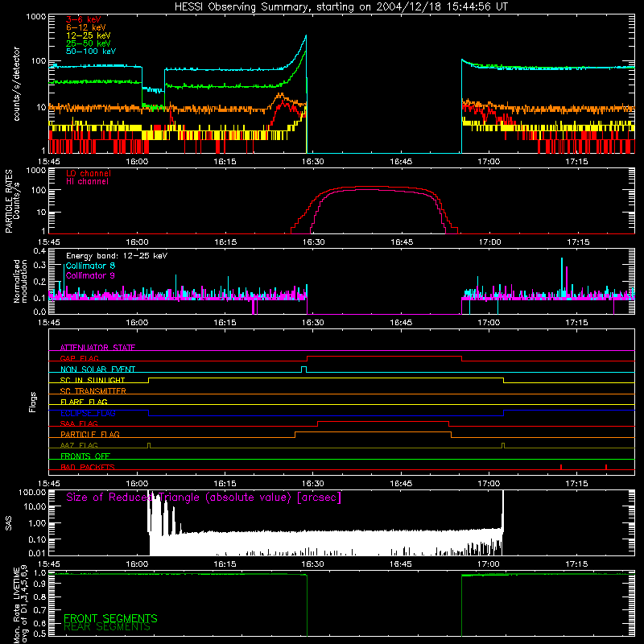Click 'Size of Reduced Triangle' plot caption
Viewport: 644px width, 644px height.
pyautogui.click(x=204, y=497)
